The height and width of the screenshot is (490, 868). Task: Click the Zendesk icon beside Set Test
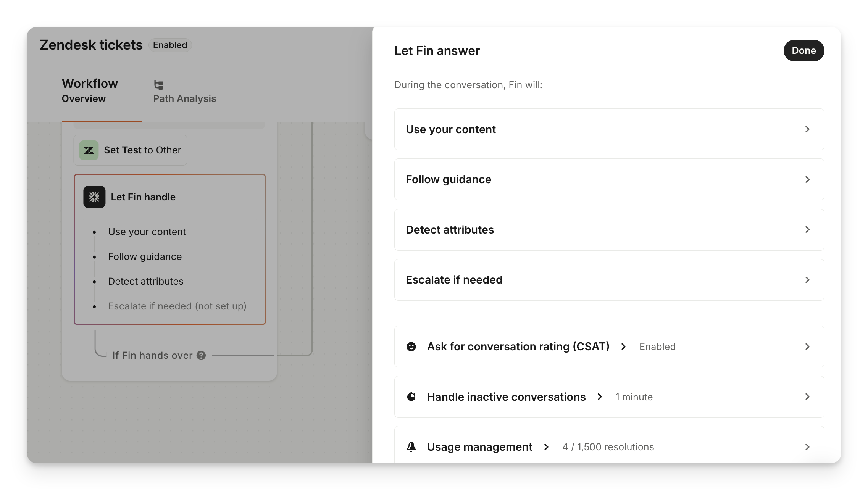[x=89, y=150]
